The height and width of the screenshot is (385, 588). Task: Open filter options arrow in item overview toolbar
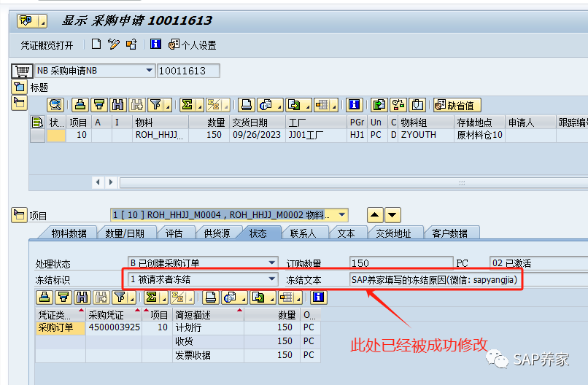168,106
